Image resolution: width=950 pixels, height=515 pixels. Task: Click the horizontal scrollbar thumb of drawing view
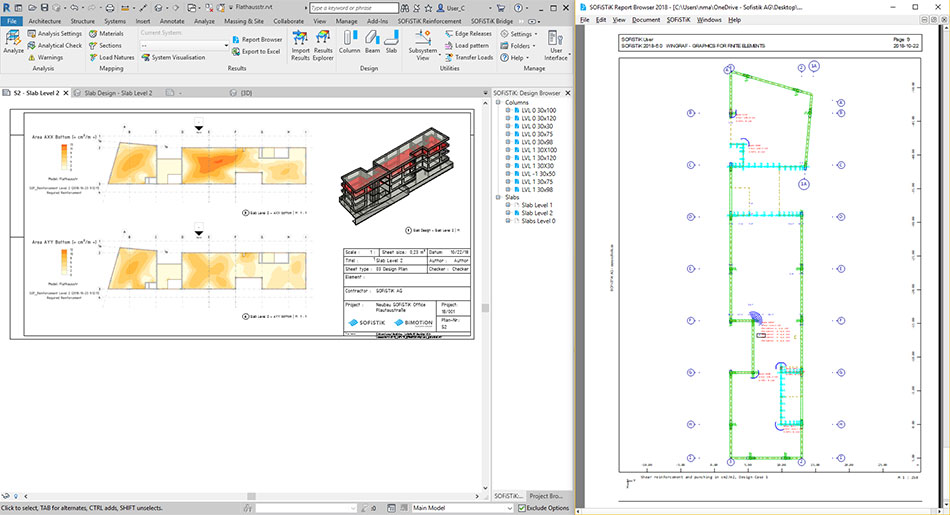[x=251, y=496]
